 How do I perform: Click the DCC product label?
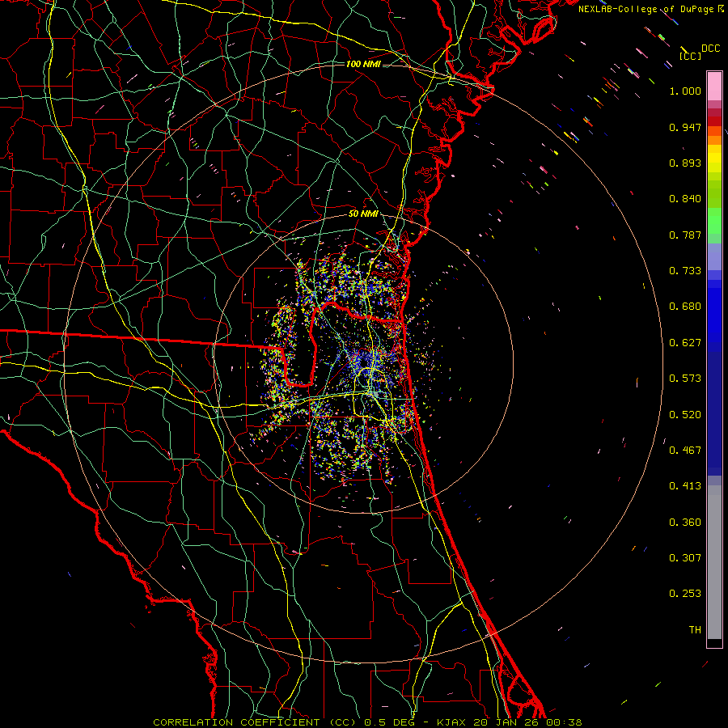pos(710,49)
